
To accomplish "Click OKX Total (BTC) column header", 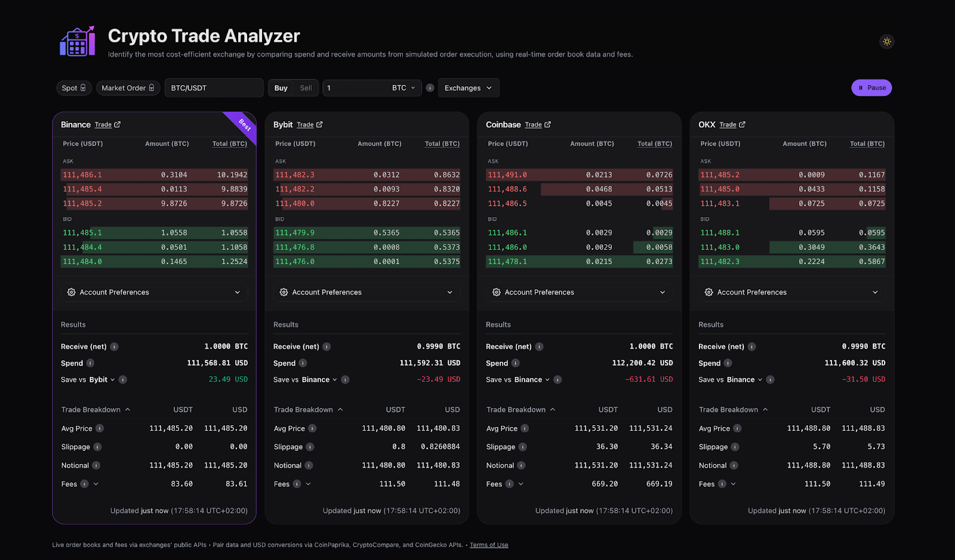I will click(x=867, y=144).
